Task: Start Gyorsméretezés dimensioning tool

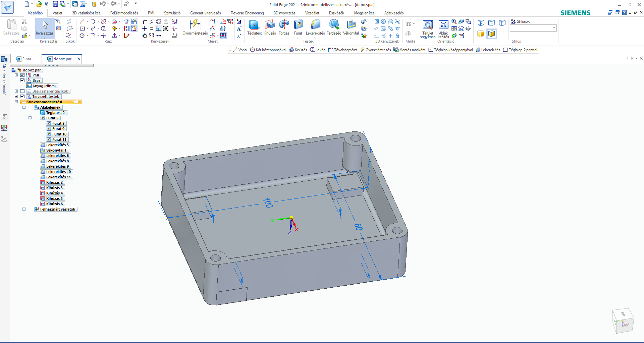Action: 195,27
